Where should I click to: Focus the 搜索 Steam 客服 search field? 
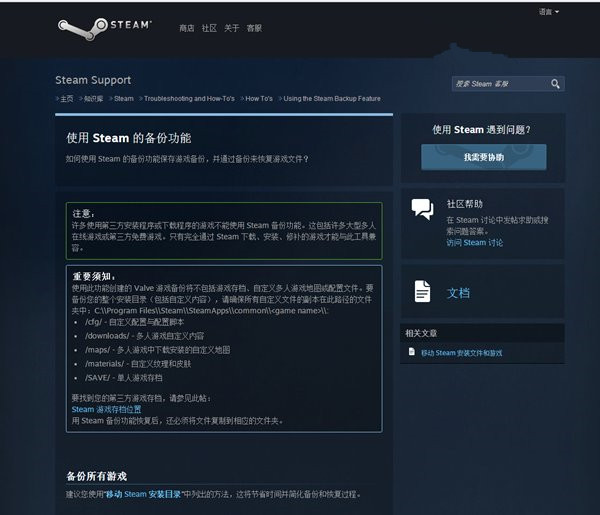click(499, 84)
